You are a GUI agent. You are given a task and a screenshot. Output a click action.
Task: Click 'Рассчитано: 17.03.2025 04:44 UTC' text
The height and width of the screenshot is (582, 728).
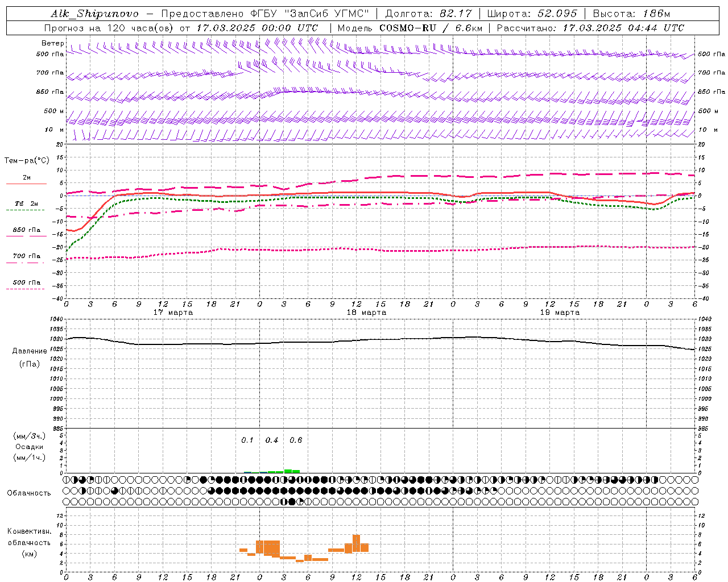590,28
